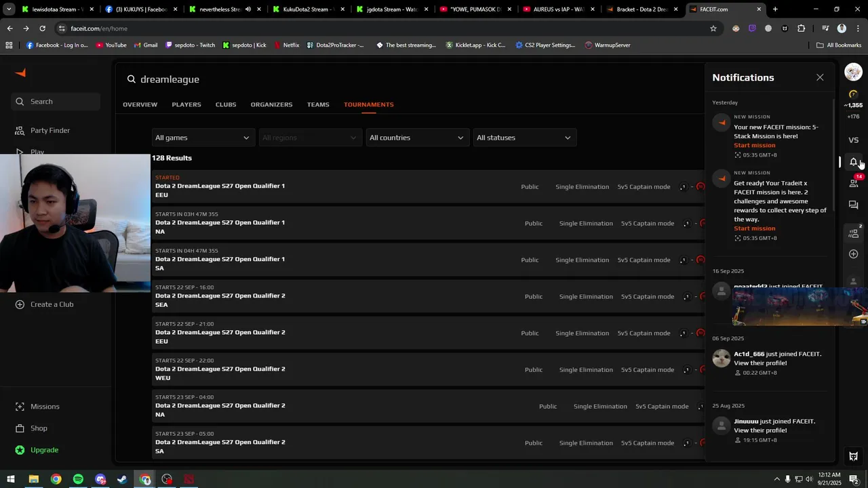
Task: Click Start mission for 5-Stack Mission
Action: (x=754, y=145)
